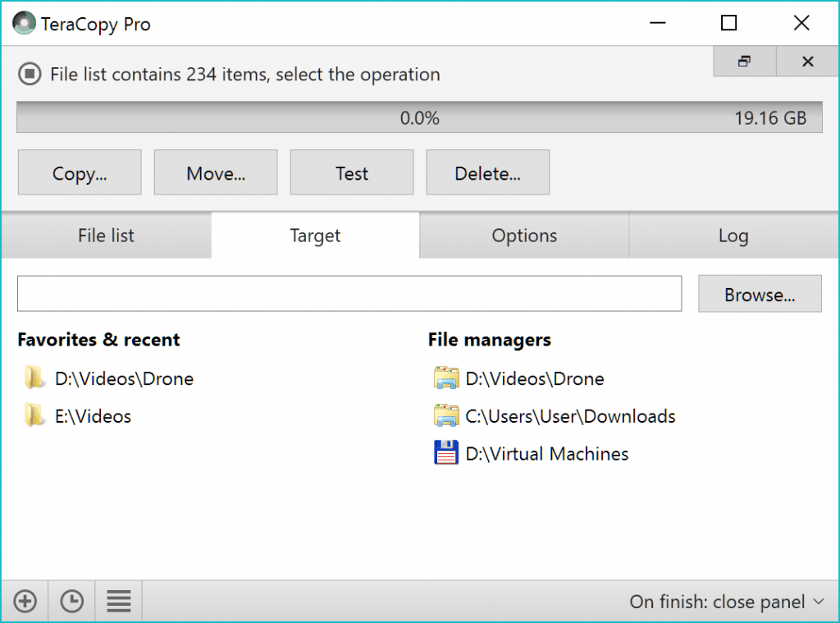Open the recent operations clock icon
This screenshot has height=623, width=840.
pyautogui.click(x=71, y=601)
